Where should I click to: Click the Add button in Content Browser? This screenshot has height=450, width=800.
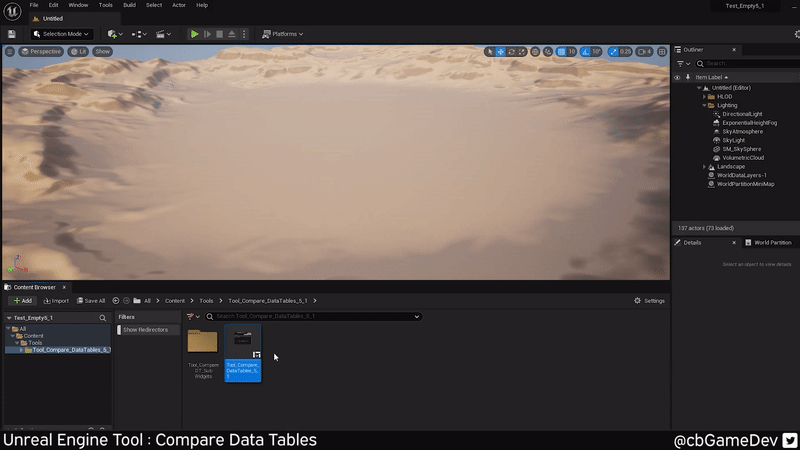coord(22,300)
